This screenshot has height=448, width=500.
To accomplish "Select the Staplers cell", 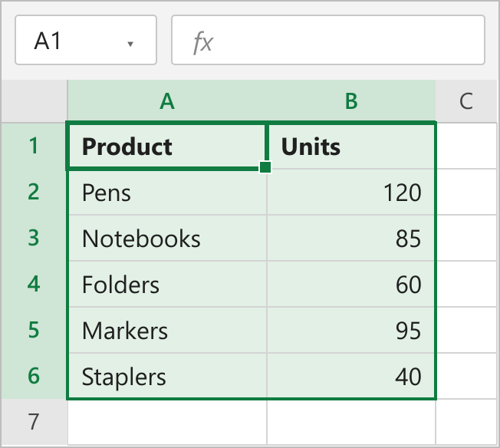I will point(167,376).
